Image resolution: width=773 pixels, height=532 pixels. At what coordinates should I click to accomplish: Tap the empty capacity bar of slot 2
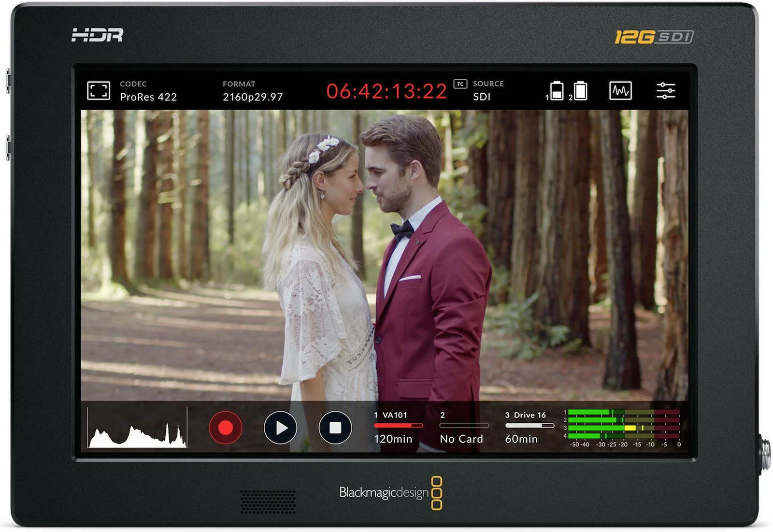click(x=464, y=426)
